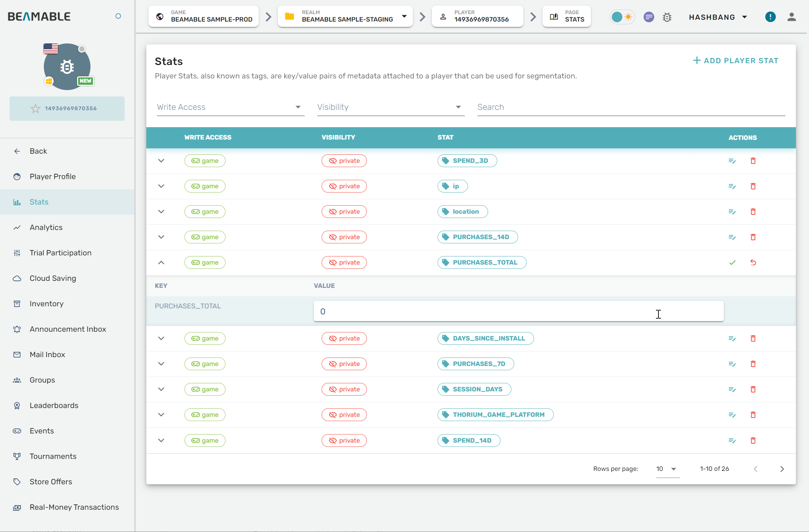Delete the SPEND_3D stat

pos(753,161)
